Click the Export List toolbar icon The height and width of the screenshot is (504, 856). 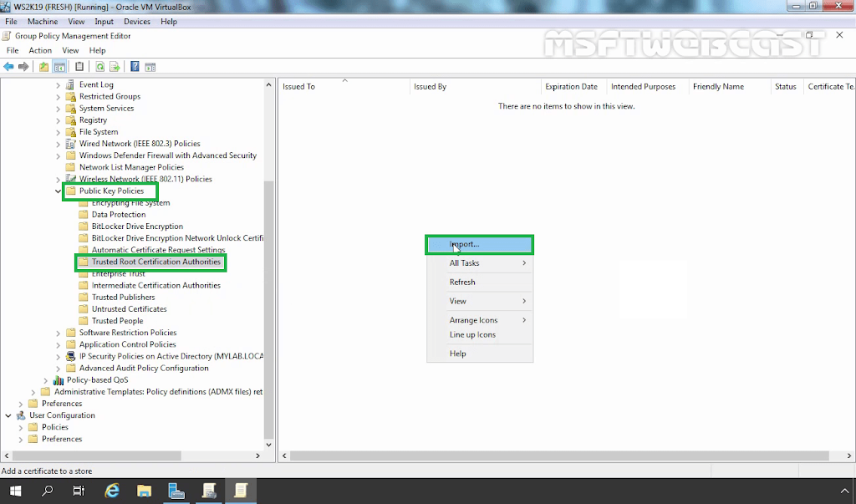tap(115, 67)
